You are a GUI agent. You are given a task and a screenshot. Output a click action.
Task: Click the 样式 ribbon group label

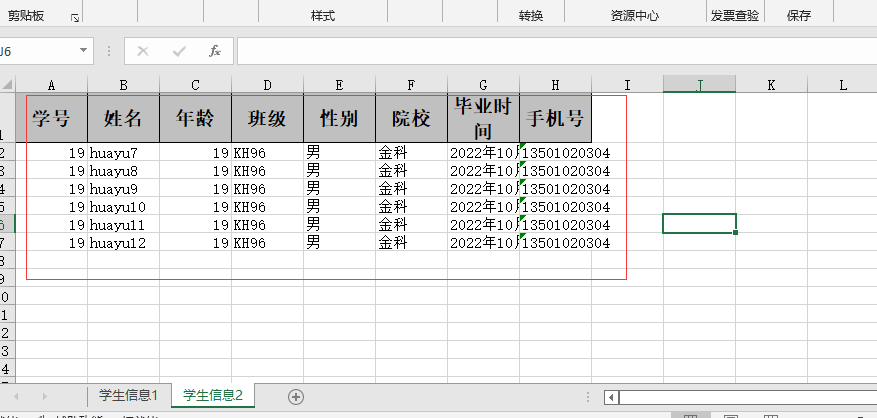click(323, 16)
